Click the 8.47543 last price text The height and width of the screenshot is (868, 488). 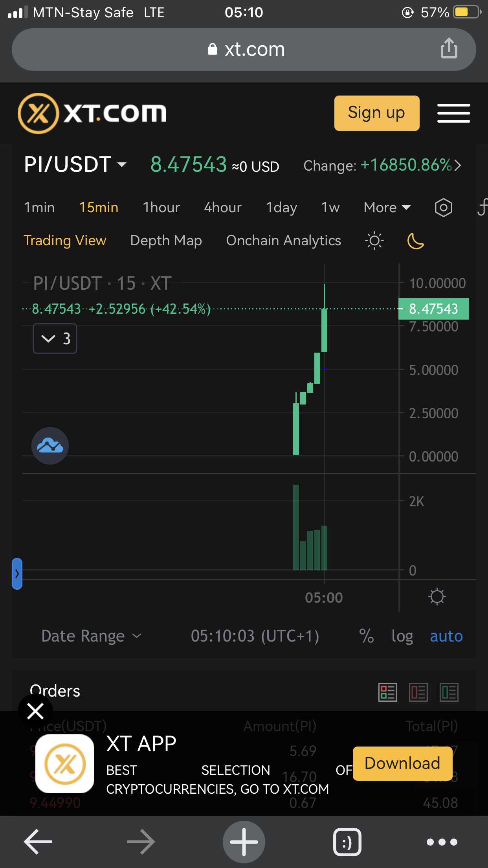click(189, 164)
